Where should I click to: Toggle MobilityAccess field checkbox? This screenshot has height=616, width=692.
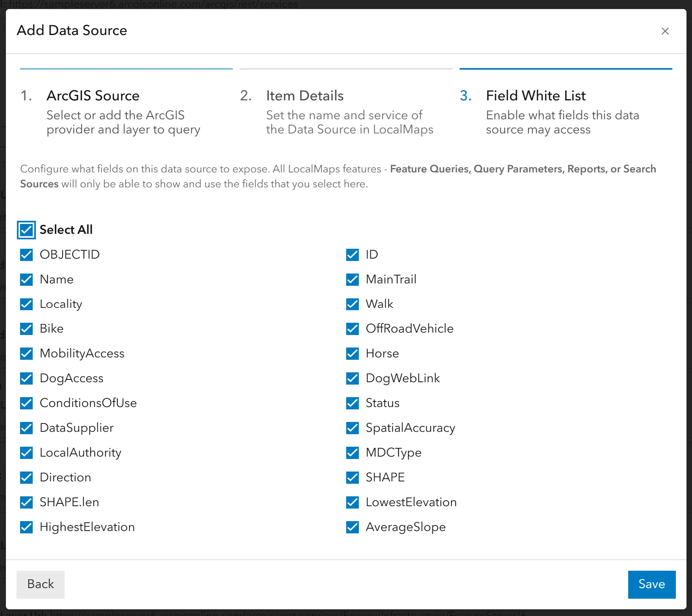click(x=26, y=353)
